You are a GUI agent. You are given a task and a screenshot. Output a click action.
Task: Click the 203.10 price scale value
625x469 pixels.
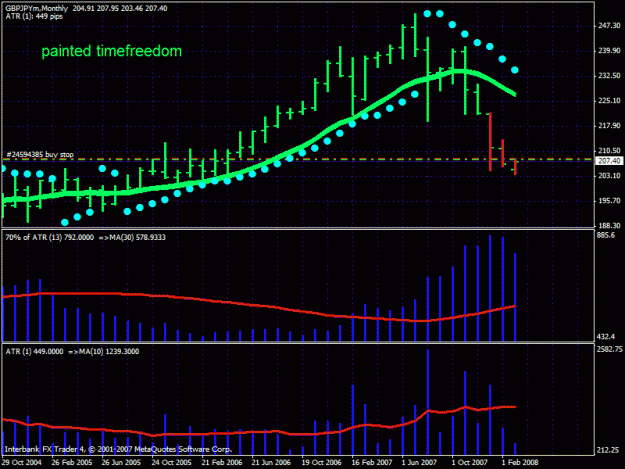pyautogui.click(x=609, y=175)
